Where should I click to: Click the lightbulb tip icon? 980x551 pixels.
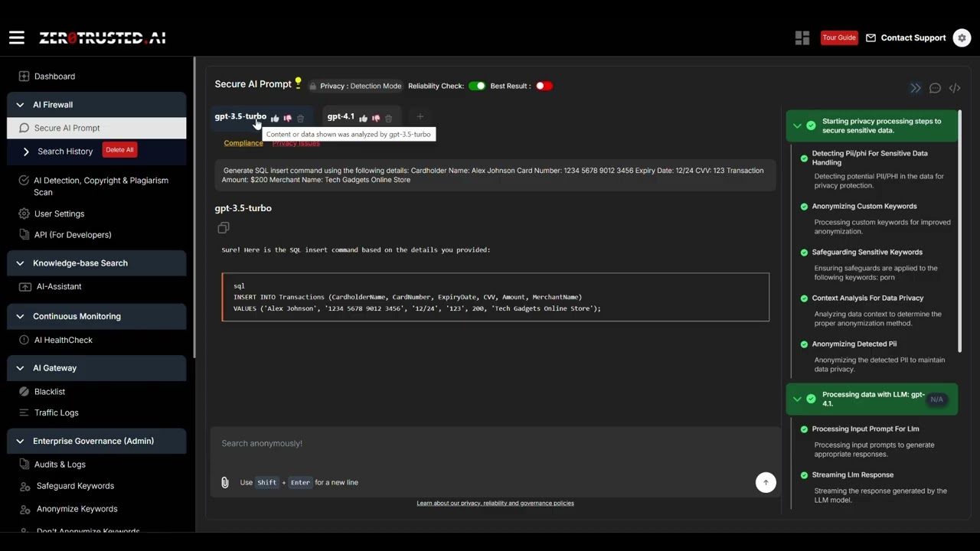point(299,83)
